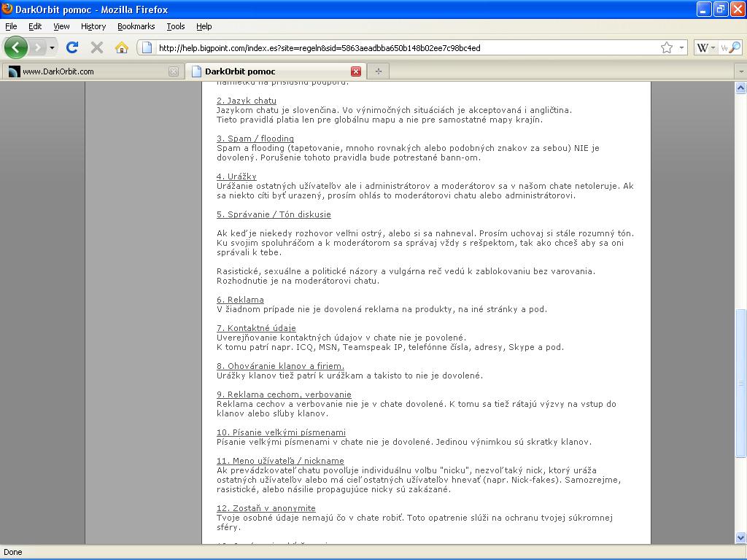Image resolution: width=747 pixels, height=560 pixels.
Task: Click the address bar URL field
Action: 401,48
